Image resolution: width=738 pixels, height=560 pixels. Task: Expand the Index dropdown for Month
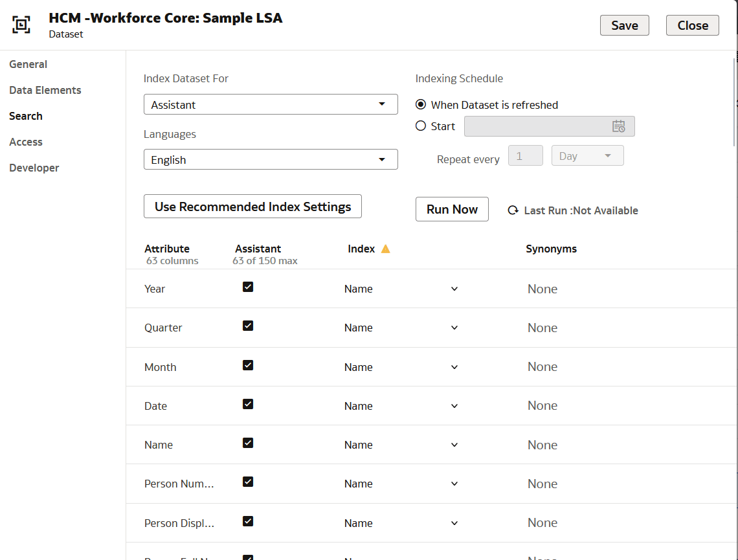coord(454,366)
